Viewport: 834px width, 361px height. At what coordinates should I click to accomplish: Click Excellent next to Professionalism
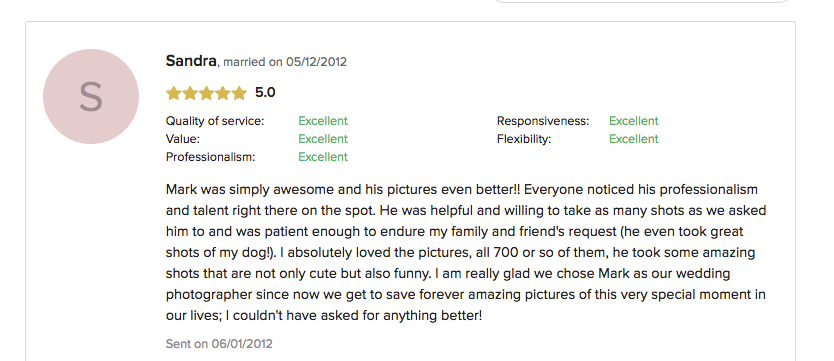pyautogui.click(x=323, y=157)
